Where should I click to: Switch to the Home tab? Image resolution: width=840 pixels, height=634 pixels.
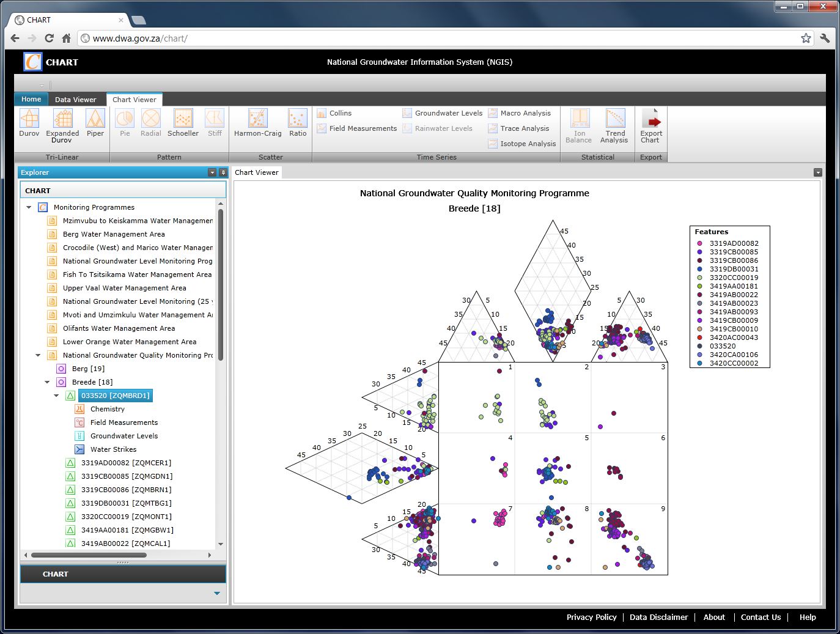(x=31, y=99)
